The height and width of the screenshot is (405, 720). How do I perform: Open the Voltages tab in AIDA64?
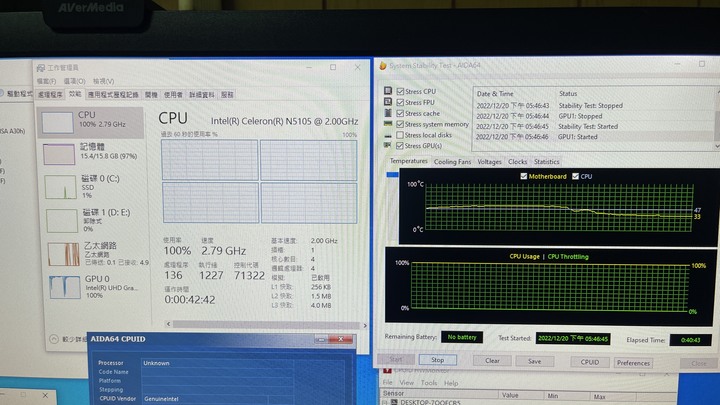point(489,162)
